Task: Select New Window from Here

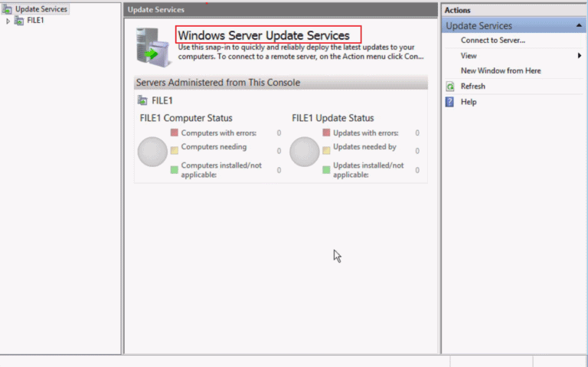Action: (x=501, y=71)
